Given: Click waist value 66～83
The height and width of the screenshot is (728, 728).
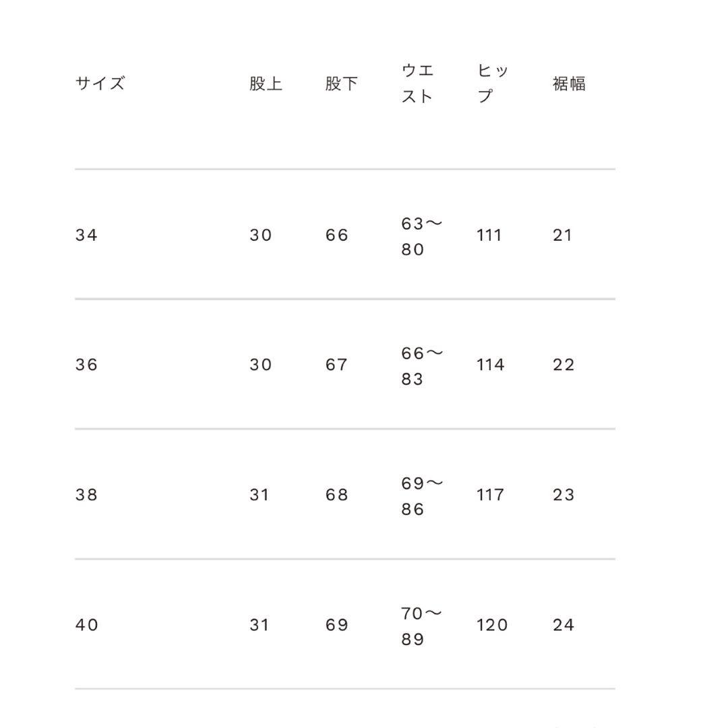Looking at the screenshot, I should (421, 366).
